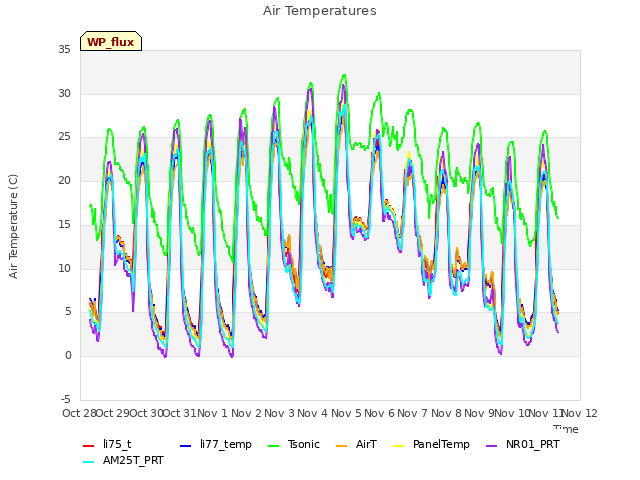Click the 35 y-axis tick label
640x480 pixels.
[x=64, y=50]
